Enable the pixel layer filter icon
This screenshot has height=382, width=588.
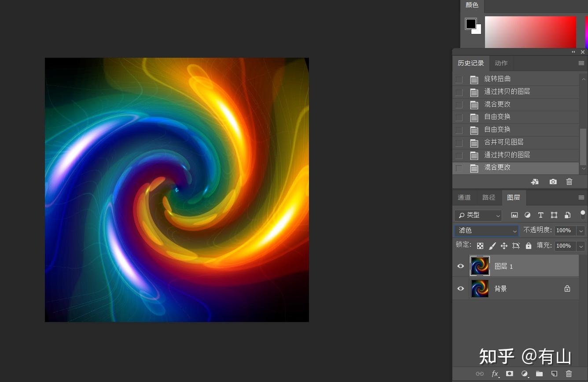pos(514,215)
